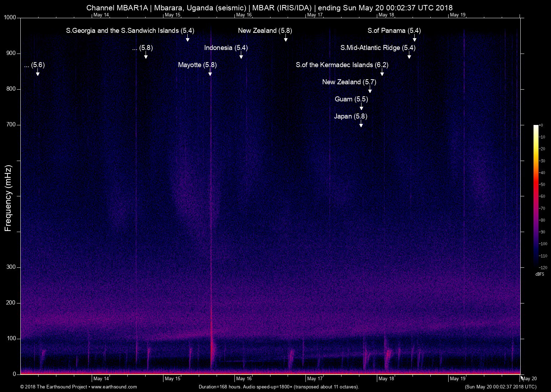Click the arrow beneath Japan (5.8) label
The height and width of the screenshot is (392, 551).
(361, 125)
